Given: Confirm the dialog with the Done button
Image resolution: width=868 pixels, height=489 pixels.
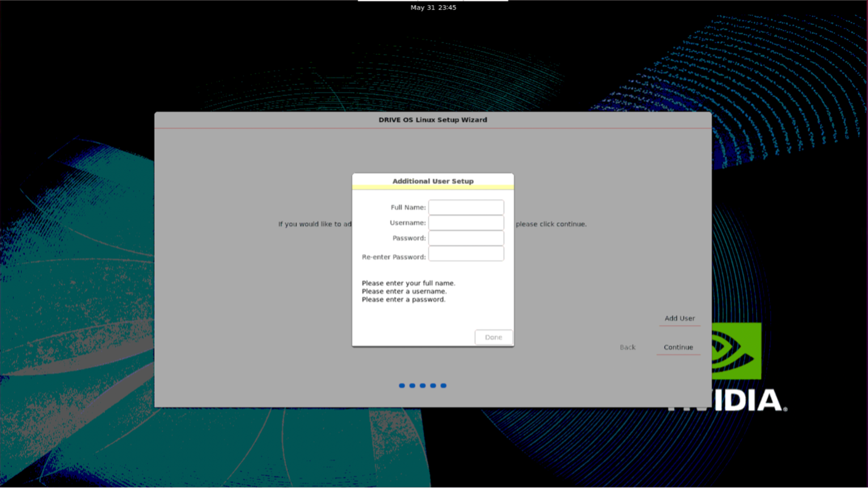Looking at the screenshot, I should point(493,337).
